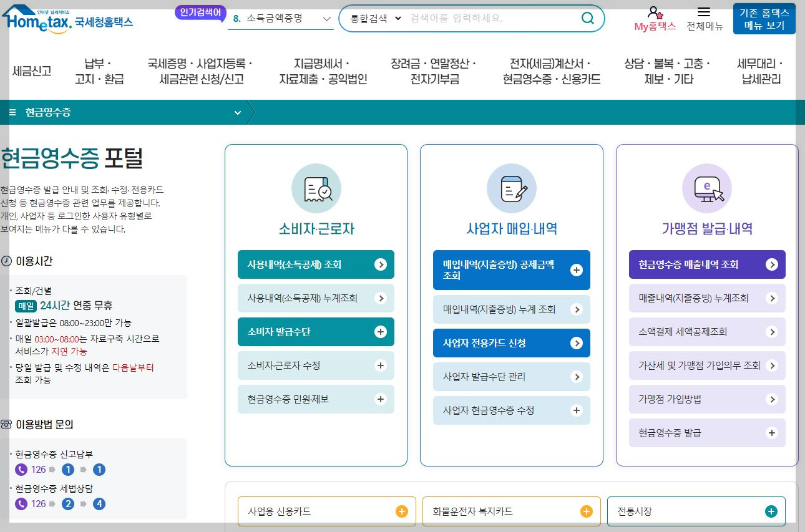Viewport: 805px width, 532px height.
Task: Click arrow icon on 사업자 전용카드 신청
Action: [x=577, y=343]
